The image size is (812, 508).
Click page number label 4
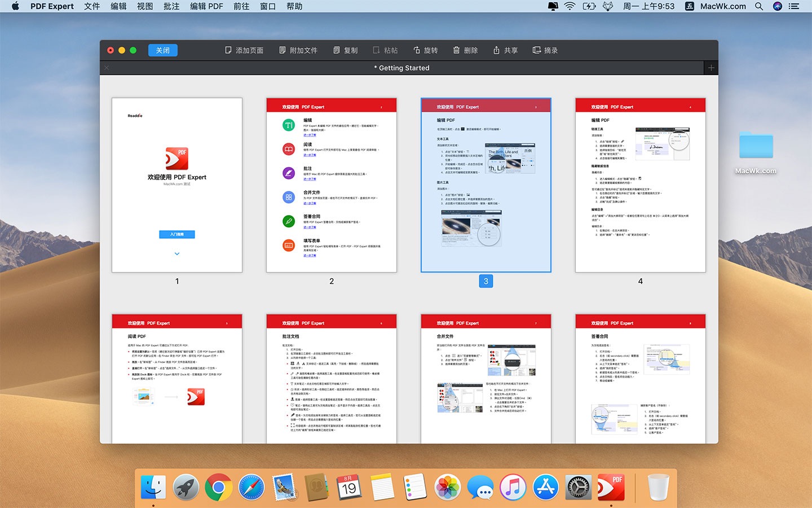click(x=641, y=281)
